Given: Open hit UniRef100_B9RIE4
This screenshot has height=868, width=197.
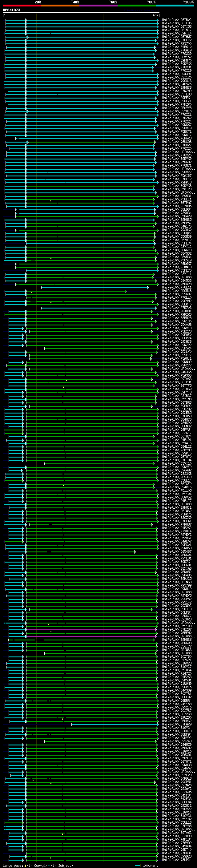Looking at the screenshot, I should pyautogui.click(x=177, y=33).
